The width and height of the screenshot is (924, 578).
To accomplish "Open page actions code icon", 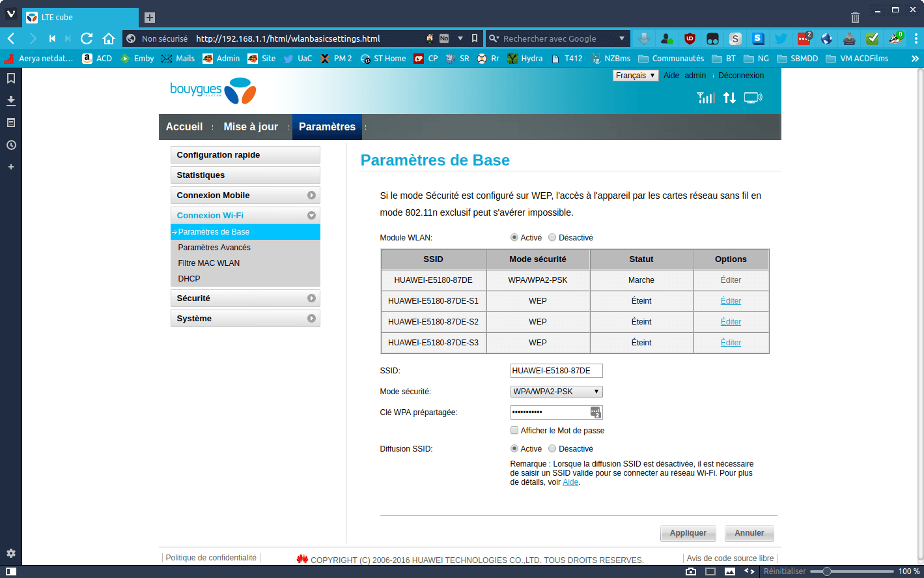I will (x=749, y=571).
